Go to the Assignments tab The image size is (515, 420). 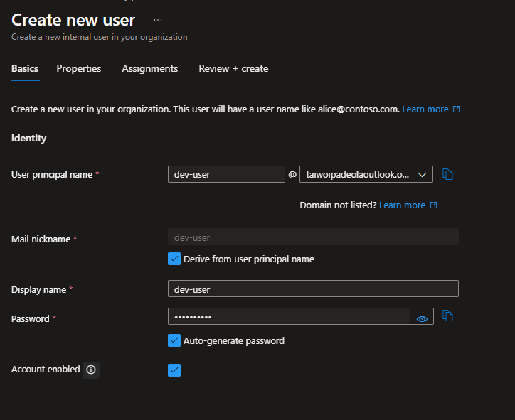tap(150, 68)
